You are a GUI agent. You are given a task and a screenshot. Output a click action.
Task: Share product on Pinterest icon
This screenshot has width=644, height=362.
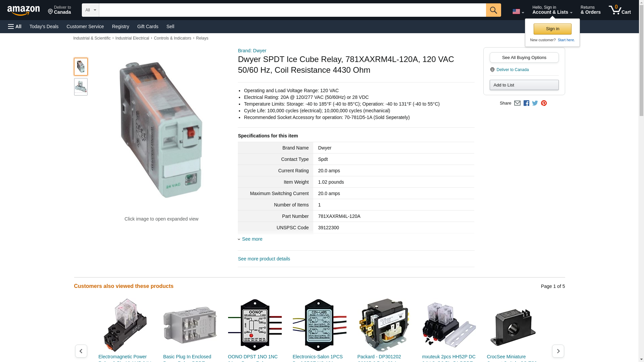tap(544, 103)
